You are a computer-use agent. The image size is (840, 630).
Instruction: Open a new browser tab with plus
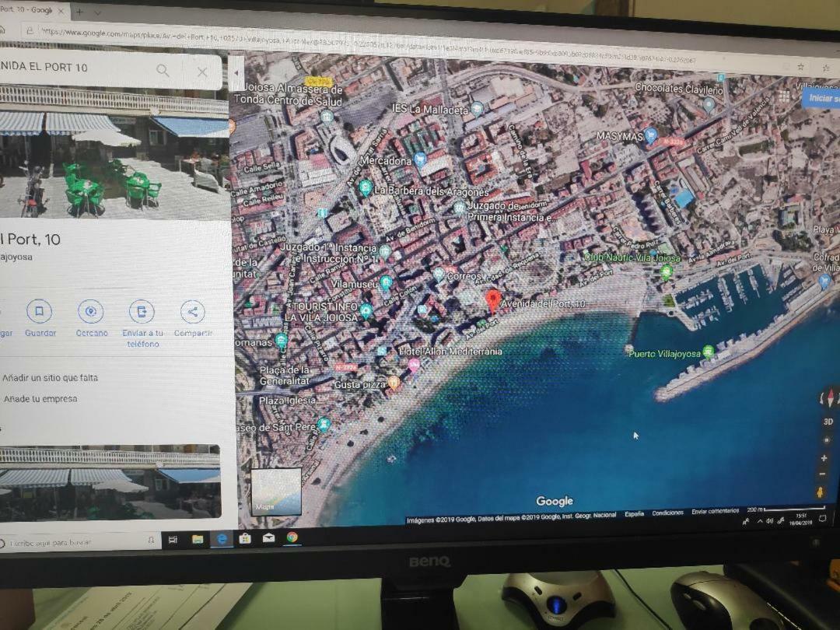[x=80, y=11]
